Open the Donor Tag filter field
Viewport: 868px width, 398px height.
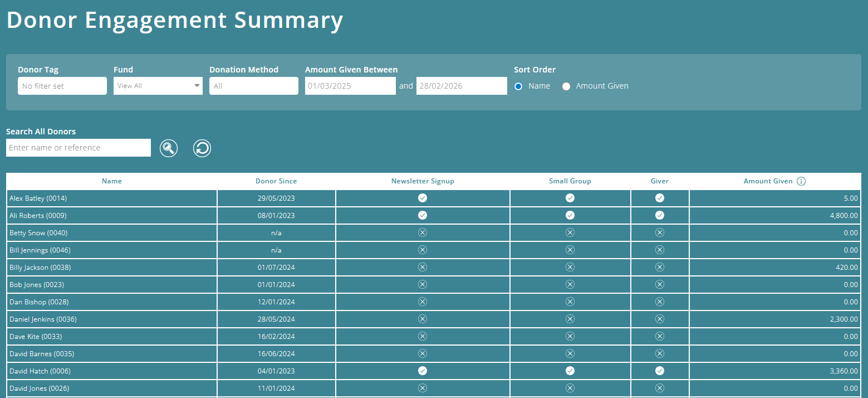point(62,85)
